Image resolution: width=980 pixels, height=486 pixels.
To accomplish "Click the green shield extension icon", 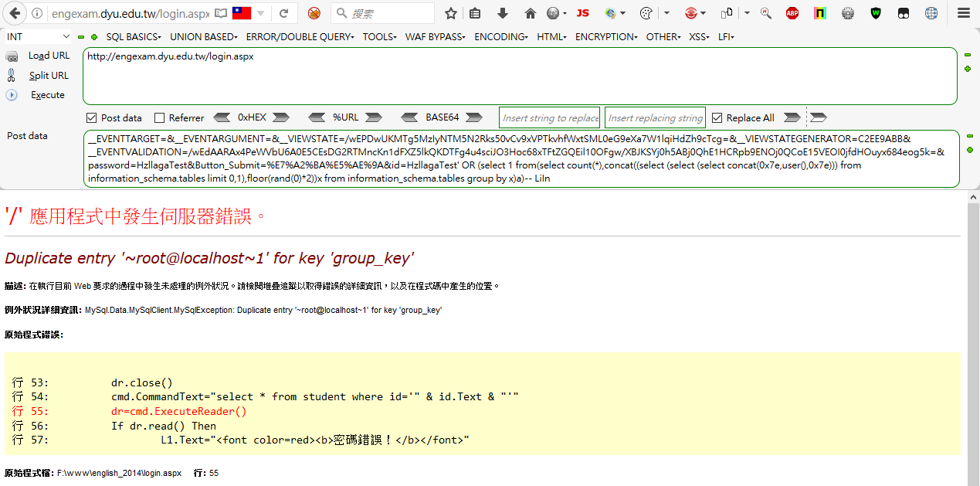I will click(x=876, y=13).
